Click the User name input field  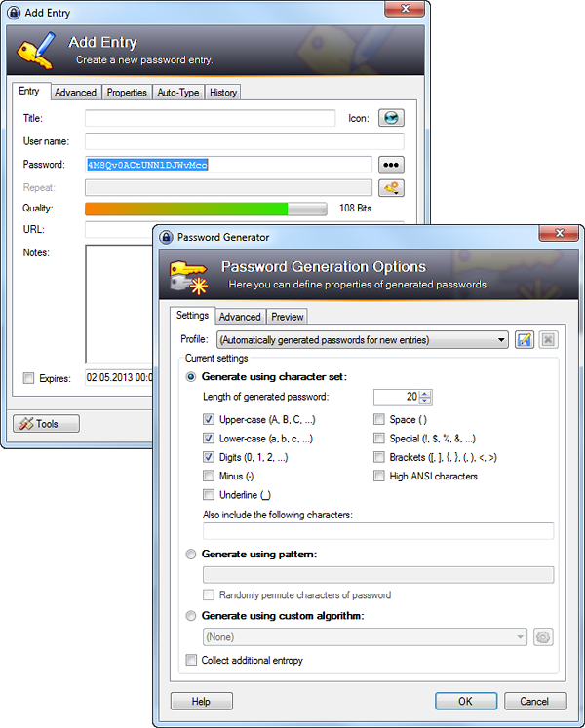point(245,141)
